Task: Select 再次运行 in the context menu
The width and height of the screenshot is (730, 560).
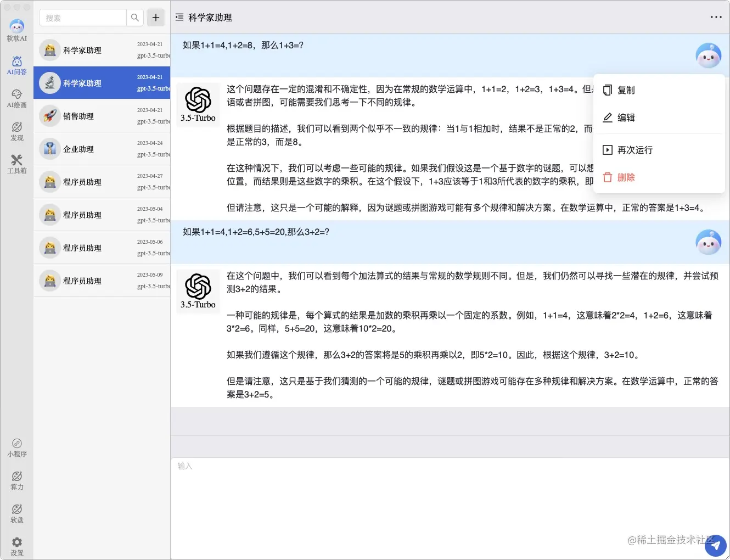Action: (x=658, y=150)
